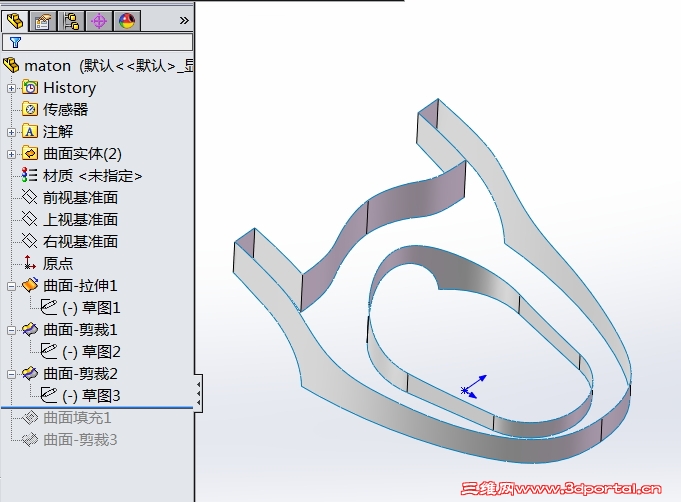Select the 原点 origin label

tap(58, 263)
